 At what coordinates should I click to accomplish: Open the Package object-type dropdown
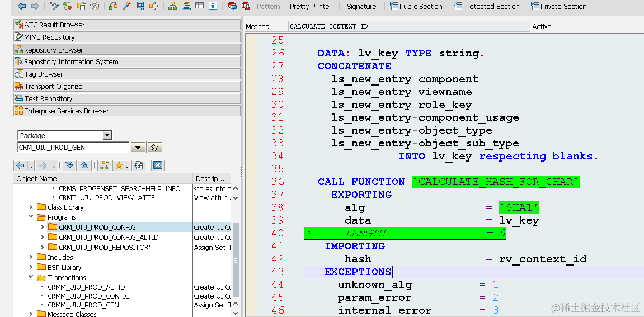coord(107,135)
